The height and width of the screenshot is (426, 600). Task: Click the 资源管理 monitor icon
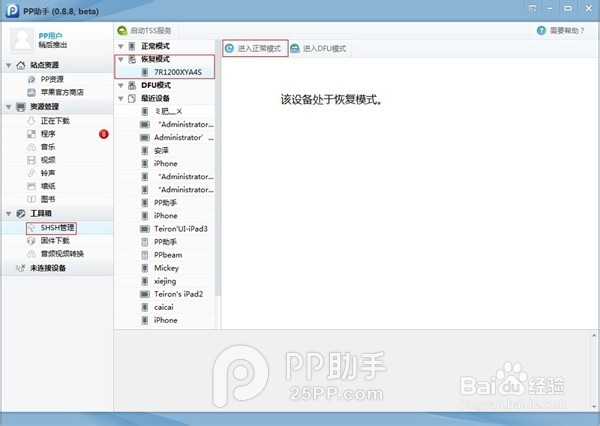(21, 107)
